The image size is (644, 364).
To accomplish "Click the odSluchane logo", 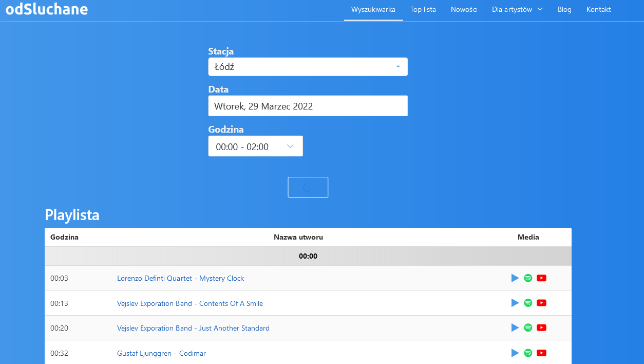I will [47, 8].
